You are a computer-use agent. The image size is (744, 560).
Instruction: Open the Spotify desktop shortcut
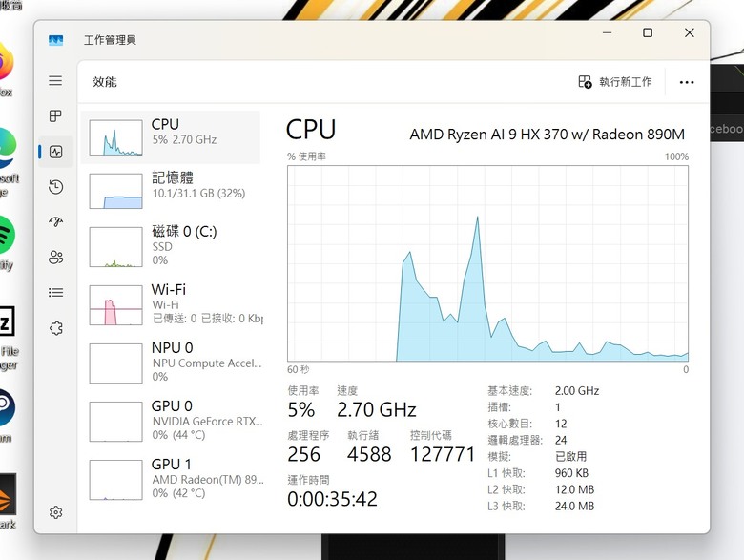(6, 243)
